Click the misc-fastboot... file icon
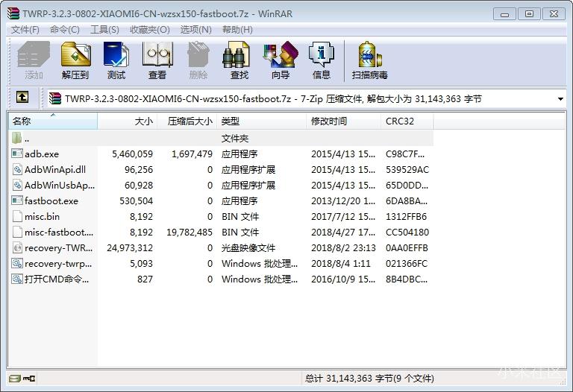The height and width of the screenshot is (392, 573). [x=17, y=232]
